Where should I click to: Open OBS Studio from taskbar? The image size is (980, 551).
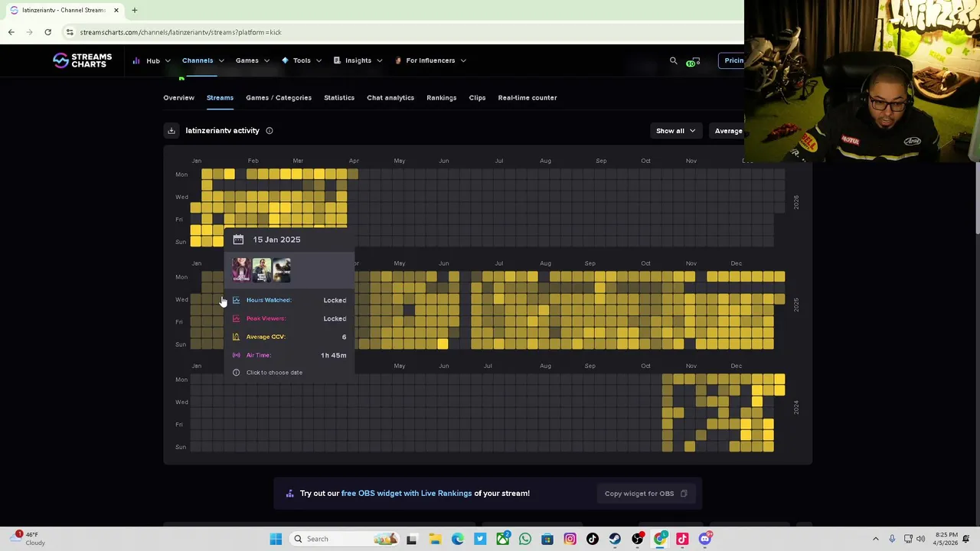(637, 539)
